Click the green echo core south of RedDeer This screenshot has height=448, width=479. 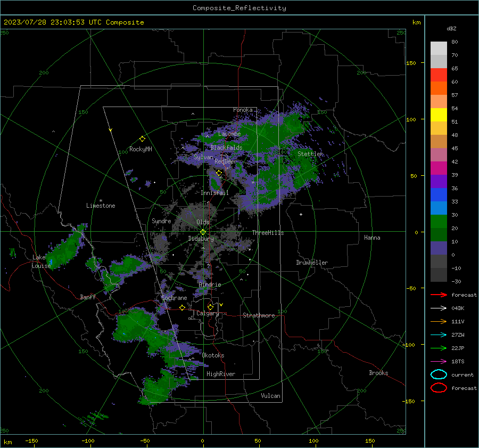pyautogui.click(x=216, y=183)
